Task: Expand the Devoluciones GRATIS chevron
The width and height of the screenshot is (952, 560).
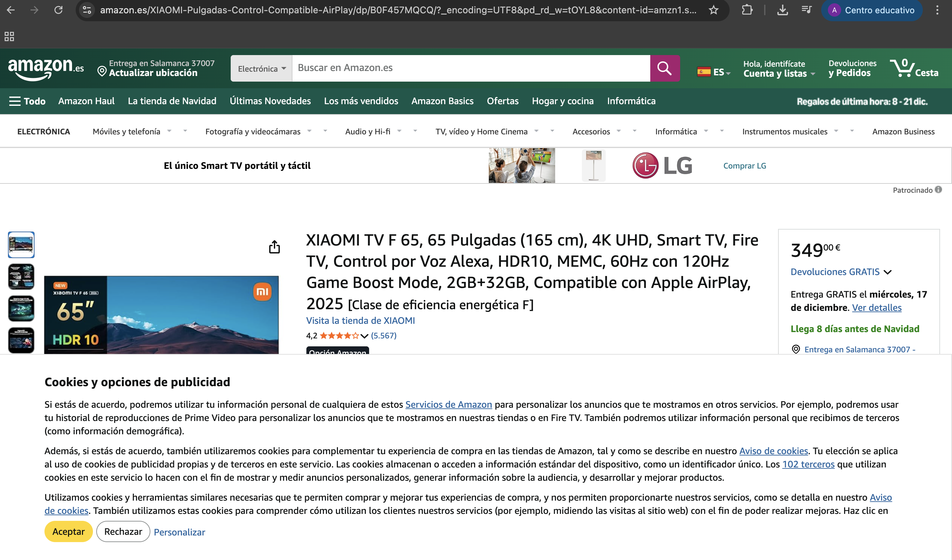Action: coord(888,272)
